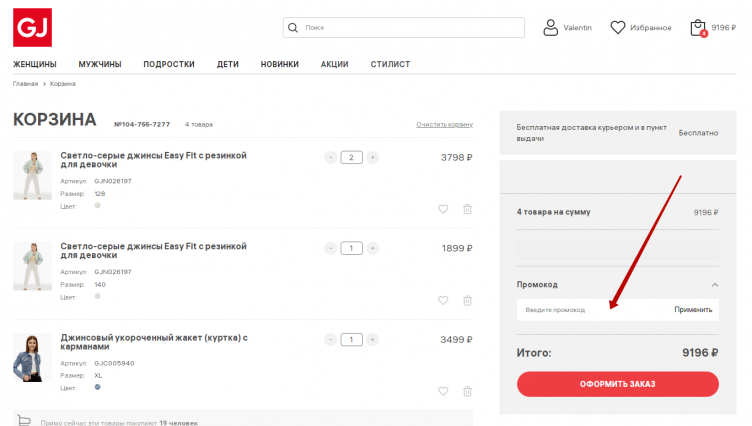
Task: Open the ЖЕНЩИНЫ menu category
Action: pos(35,64)
